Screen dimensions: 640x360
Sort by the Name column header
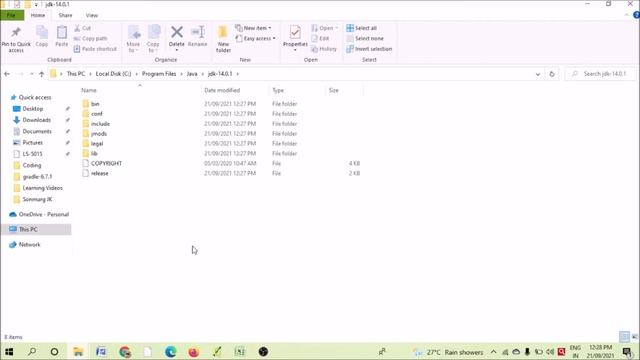(89, 90)
